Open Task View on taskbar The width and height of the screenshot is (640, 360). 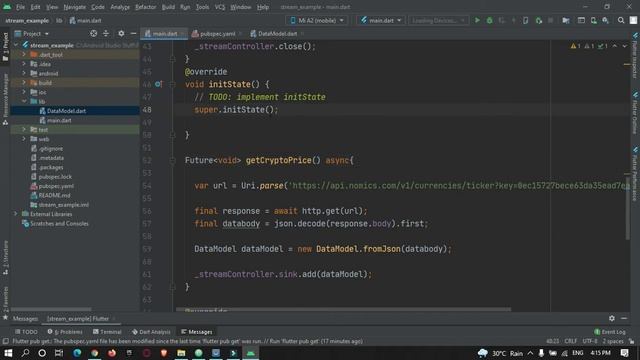pos(59,353)
